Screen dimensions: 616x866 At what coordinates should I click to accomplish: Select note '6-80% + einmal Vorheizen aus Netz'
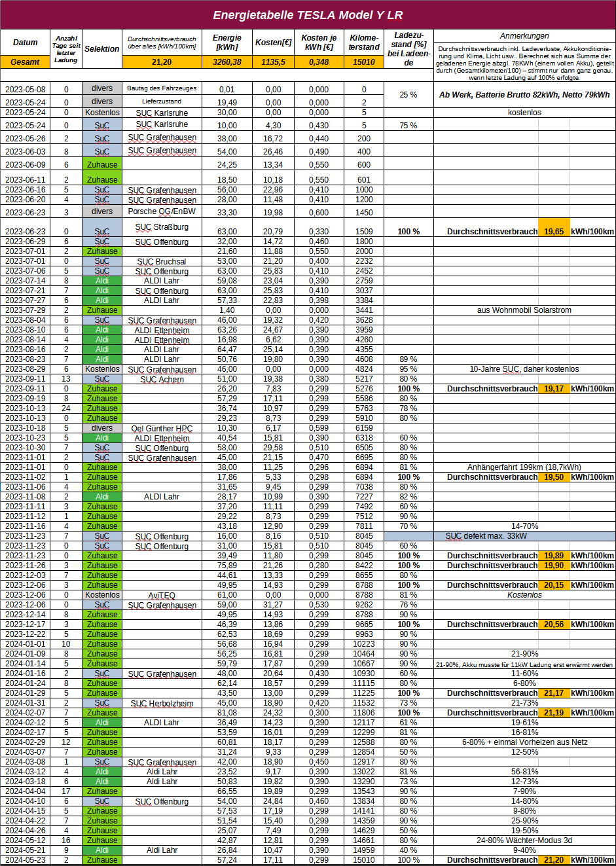pyautogui.click(x=524, y=742)
